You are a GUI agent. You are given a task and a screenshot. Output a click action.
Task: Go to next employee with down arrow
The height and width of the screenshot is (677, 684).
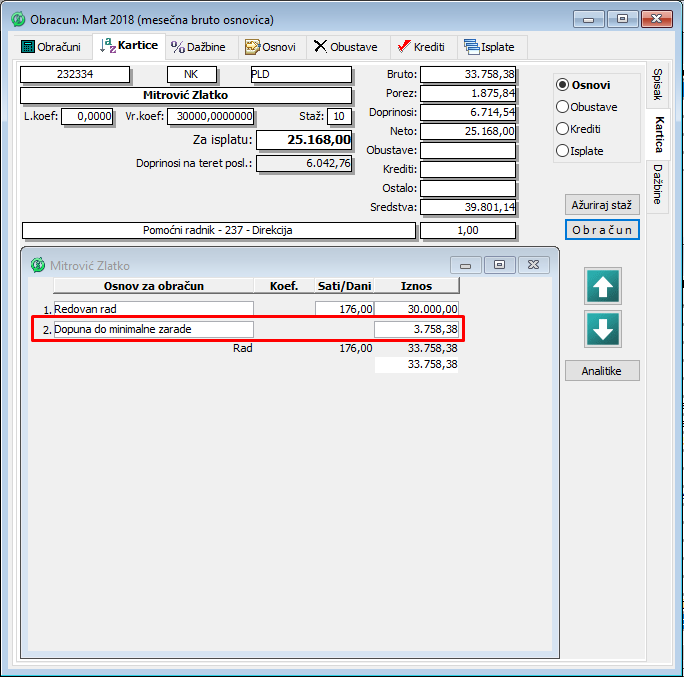click(x=603, y=329)
